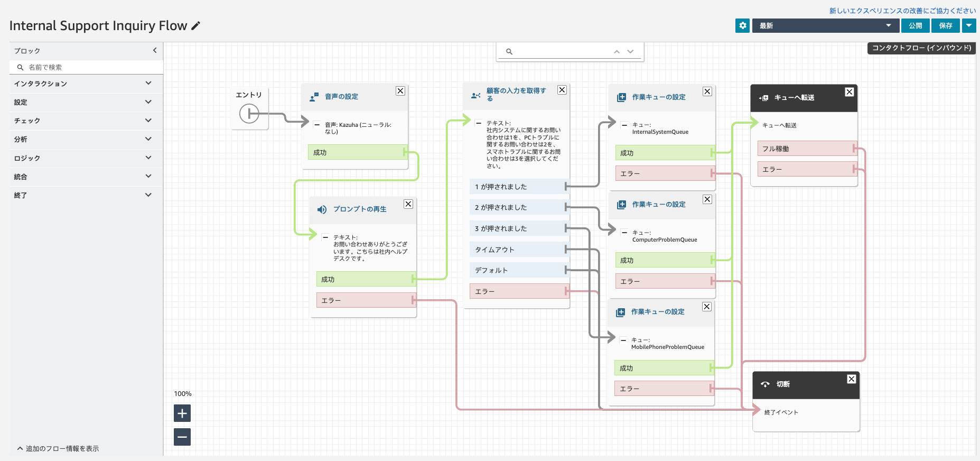Click the エントリ start circle icon
The image size is (980, 461).
coord(249,113)
